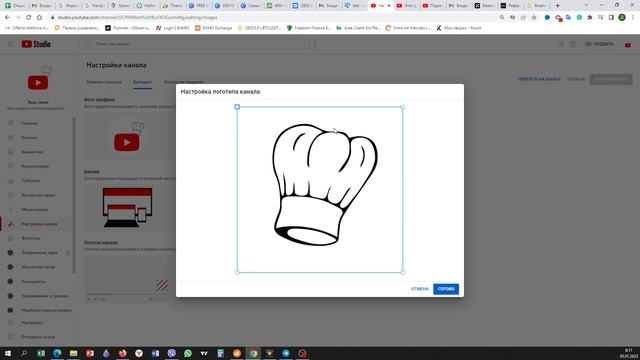This screenshot has width=640, height=360.
Task: Open the account avatar menu in Studio
Action: (628, 44)
